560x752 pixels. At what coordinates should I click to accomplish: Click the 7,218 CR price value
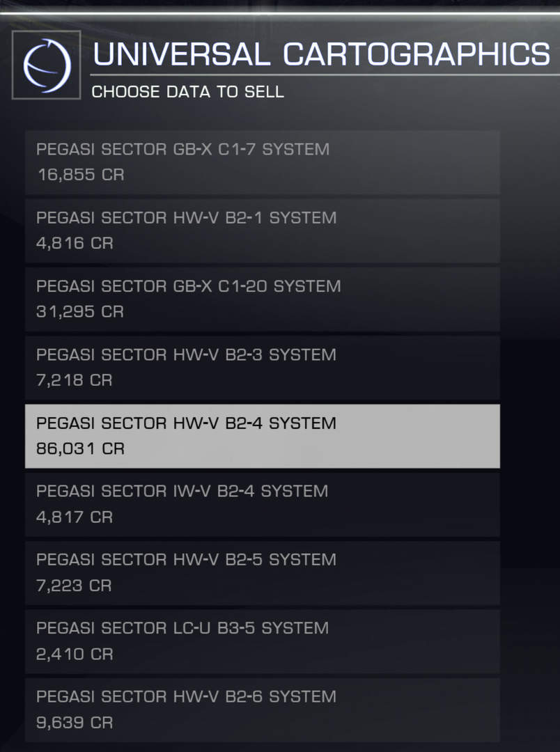click(75, 380)
